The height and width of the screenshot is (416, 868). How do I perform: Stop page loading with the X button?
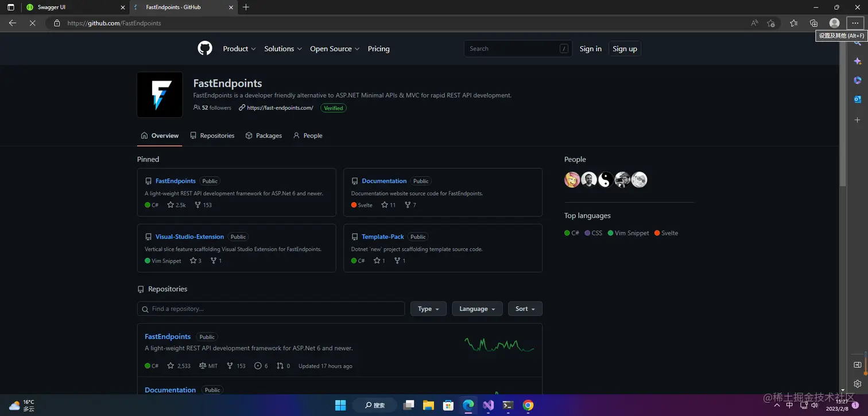coord(32,23)
